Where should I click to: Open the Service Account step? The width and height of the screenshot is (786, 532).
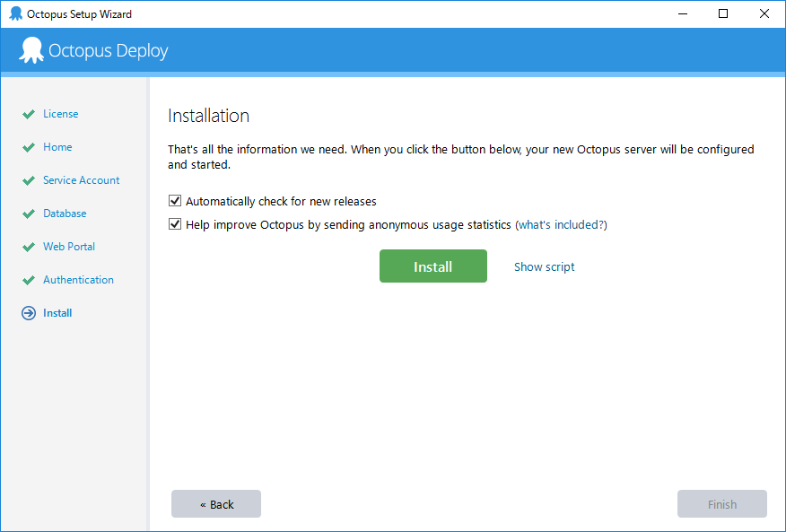82,180
